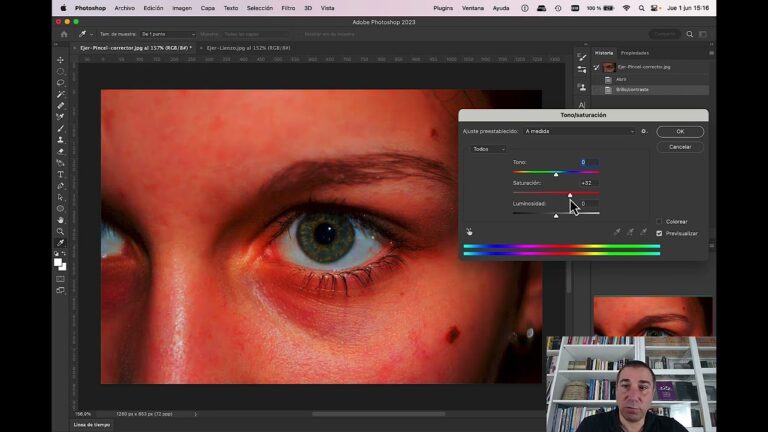Select the Elliptical Marquee tool
This screenshot has height=432, width=768.
(60, 72)
